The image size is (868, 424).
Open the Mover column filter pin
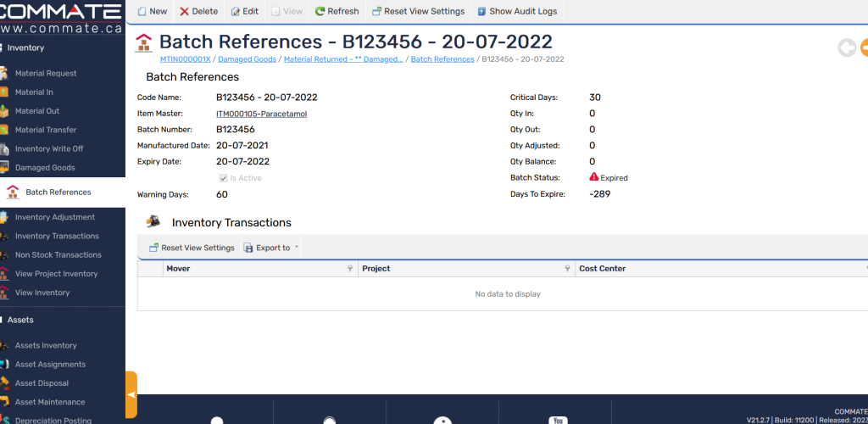click(350, 269)
